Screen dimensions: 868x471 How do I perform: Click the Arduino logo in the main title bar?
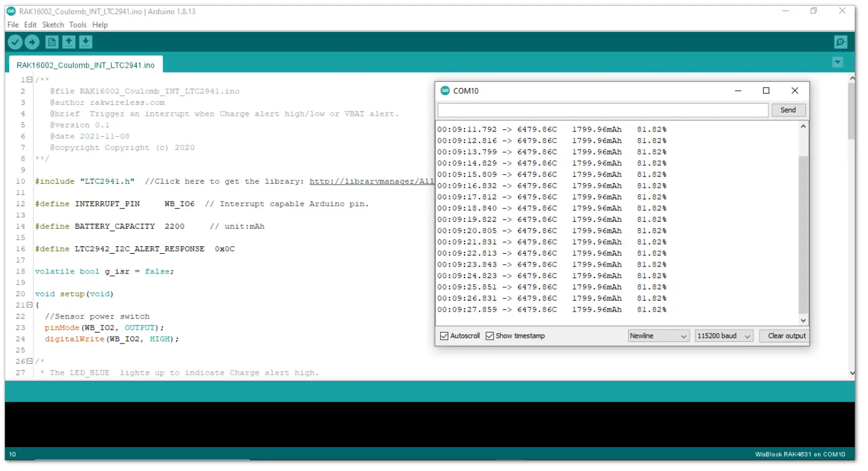(x=11, y=11)
